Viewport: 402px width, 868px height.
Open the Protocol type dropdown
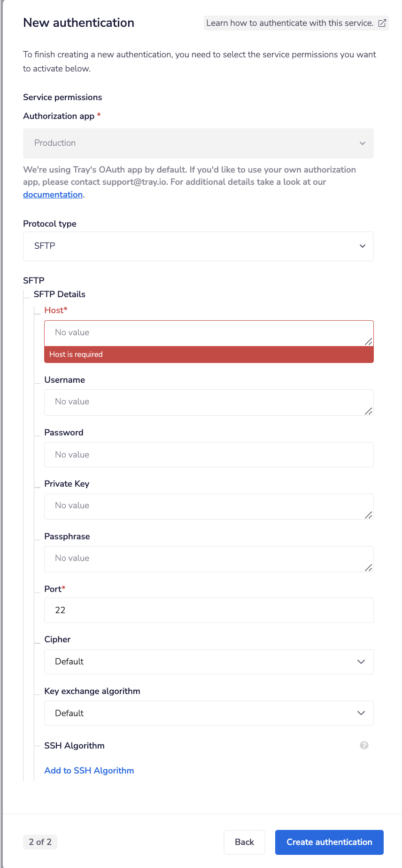point(198,246)
